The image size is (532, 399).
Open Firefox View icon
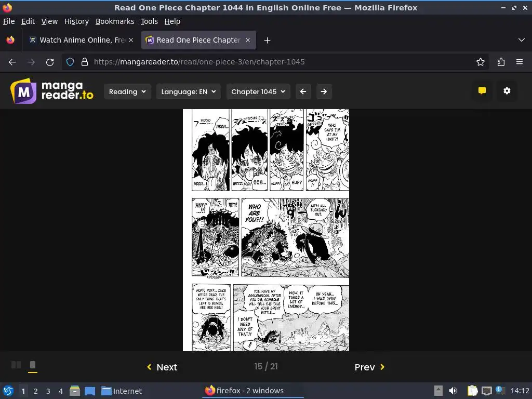[x=10, y=40]
